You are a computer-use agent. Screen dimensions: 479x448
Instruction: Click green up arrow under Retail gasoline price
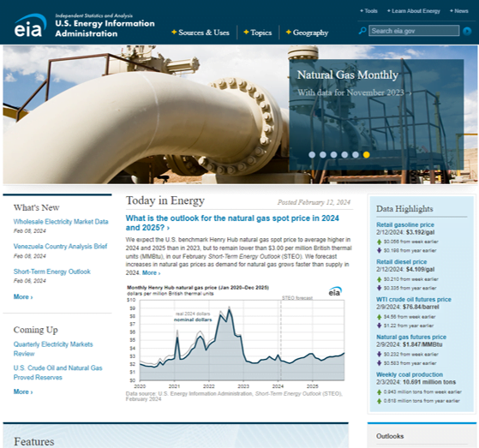[x=379, y=242]
